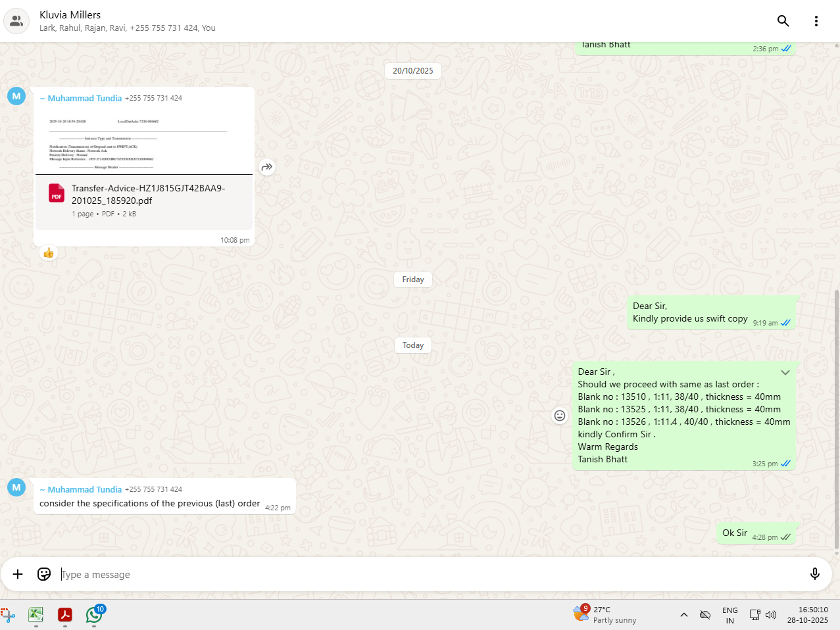Screen dimensions: 840x630
Task: Open the emoji and sticker picker
Action: click(x=44, y=574)
